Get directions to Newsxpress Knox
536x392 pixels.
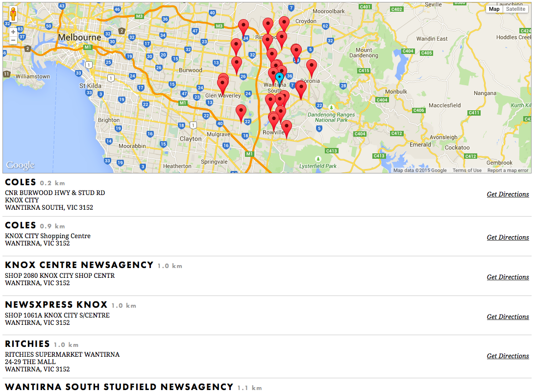(x=508, y=317)
